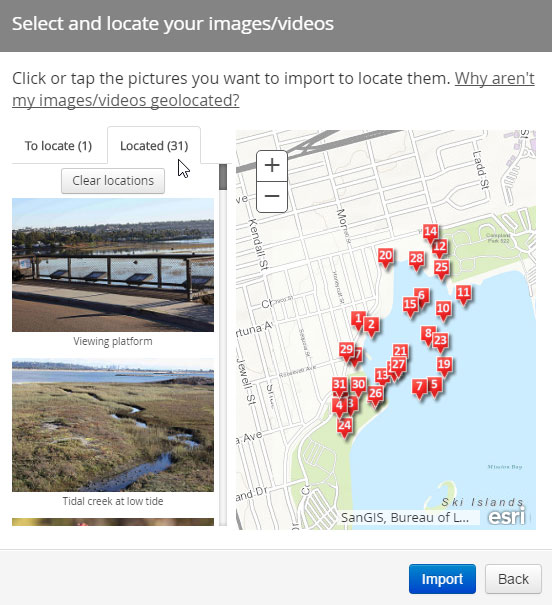Zoom in on the map

(272, 166)
